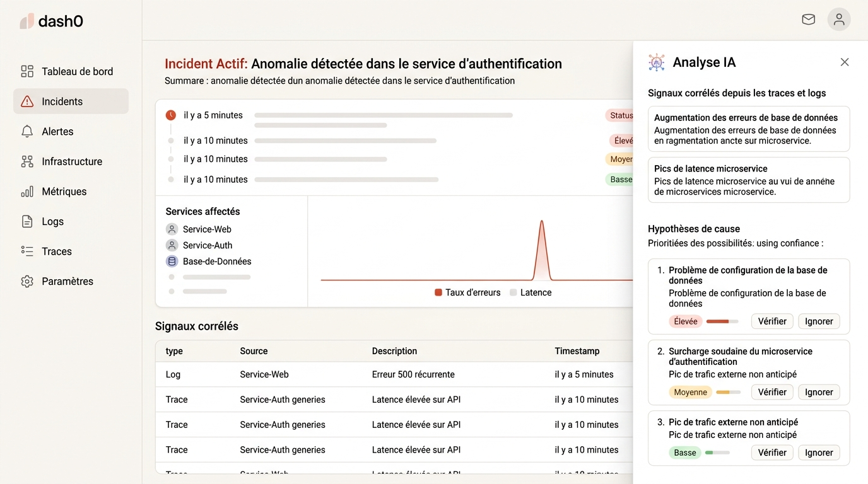
Task: Click the Base-de-Données database icon
Action: point(172,261)
